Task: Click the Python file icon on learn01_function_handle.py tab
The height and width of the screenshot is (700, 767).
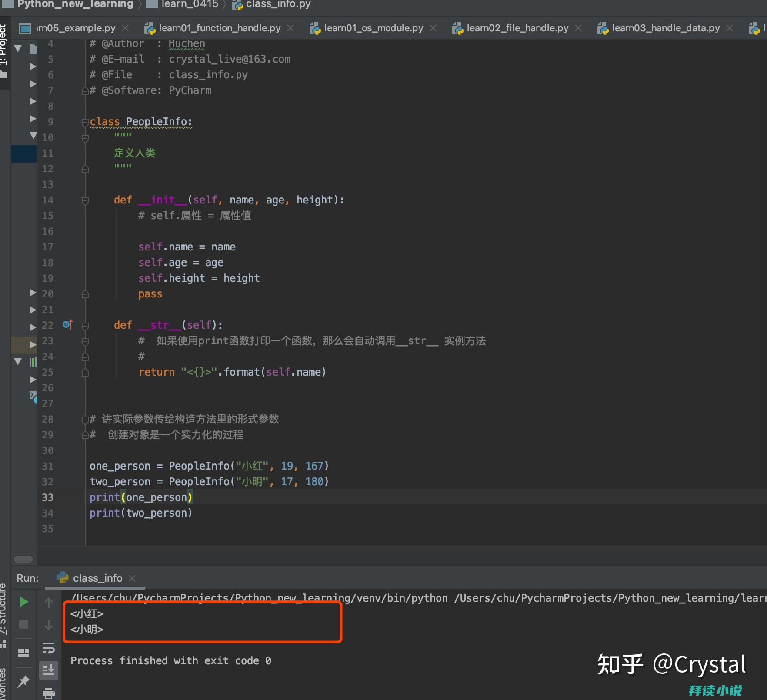Action: (150, 29)
